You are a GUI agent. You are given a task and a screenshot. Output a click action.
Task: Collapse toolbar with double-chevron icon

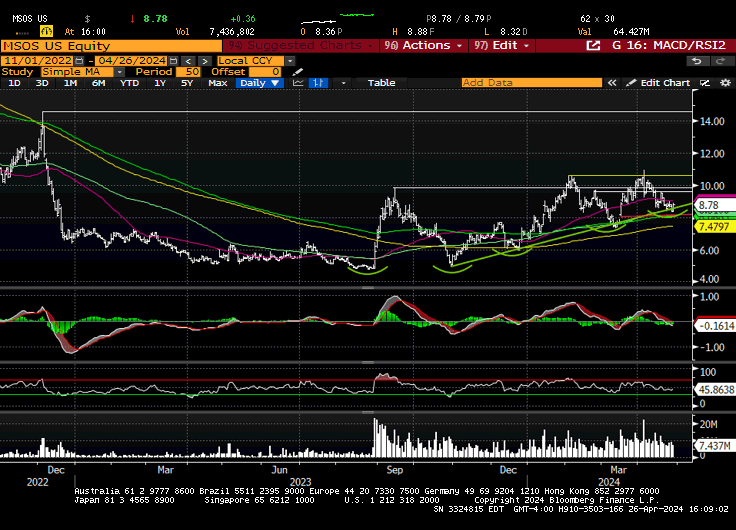click(x=612, y=83)
